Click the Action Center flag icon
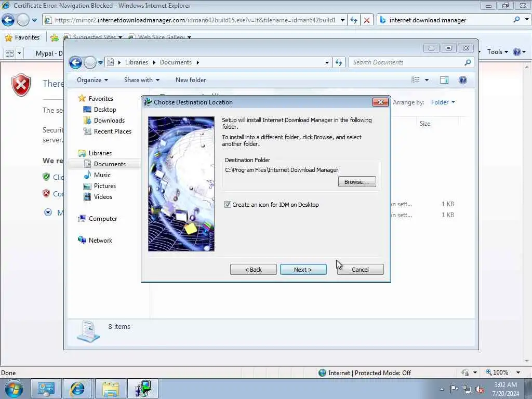 454,389
